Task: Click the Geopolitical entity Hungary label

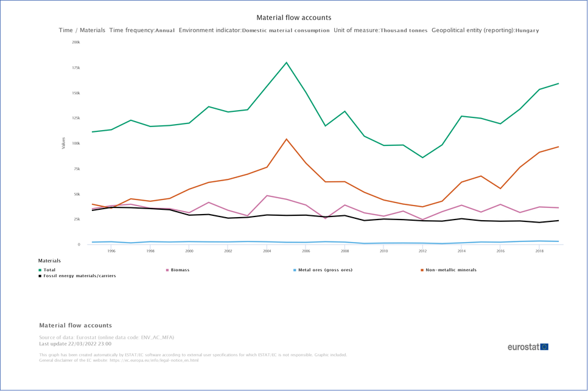Action: (x=485, y=30)
